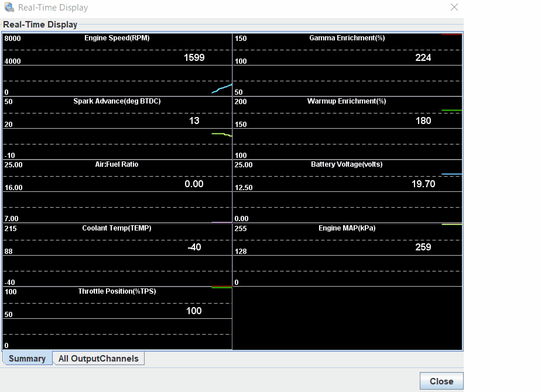
Task: Select the Engine Speed(RPM) gauge panel
Action: 117,64
